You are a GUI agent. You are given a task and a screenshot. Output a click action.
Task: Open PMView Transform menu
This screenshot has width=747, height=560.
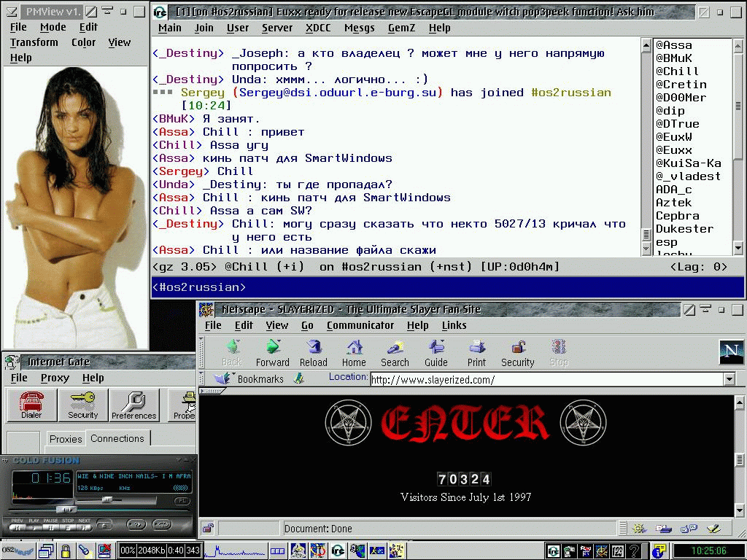(x=34, y=42)
